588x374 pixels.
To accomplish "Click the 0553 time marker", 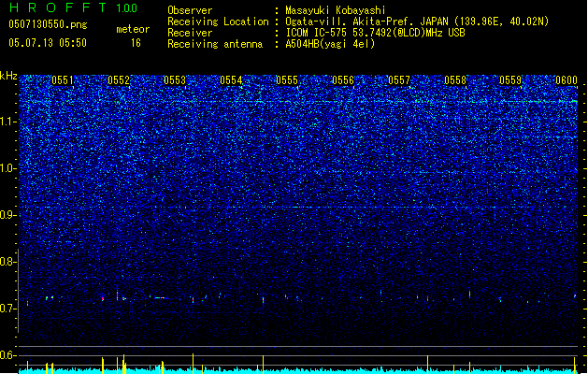I will pyautogui.click(x=175, y=80).
